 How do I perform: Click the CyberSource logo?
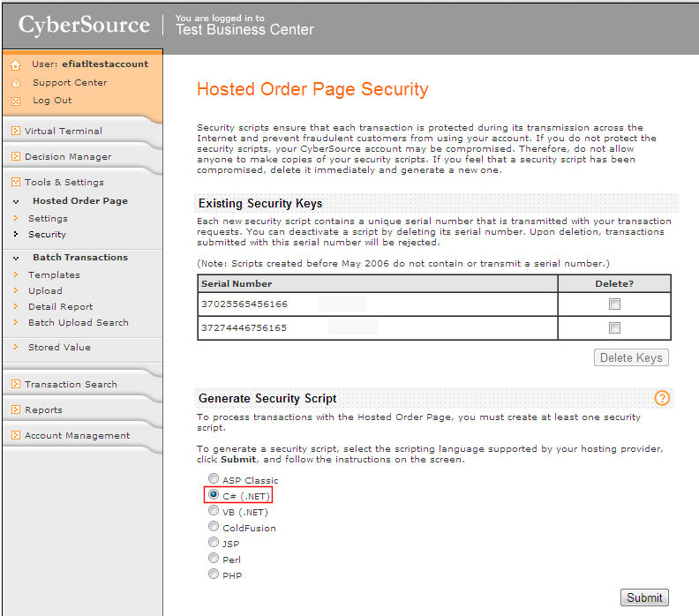pyautogui.click(x=84, y=25)
